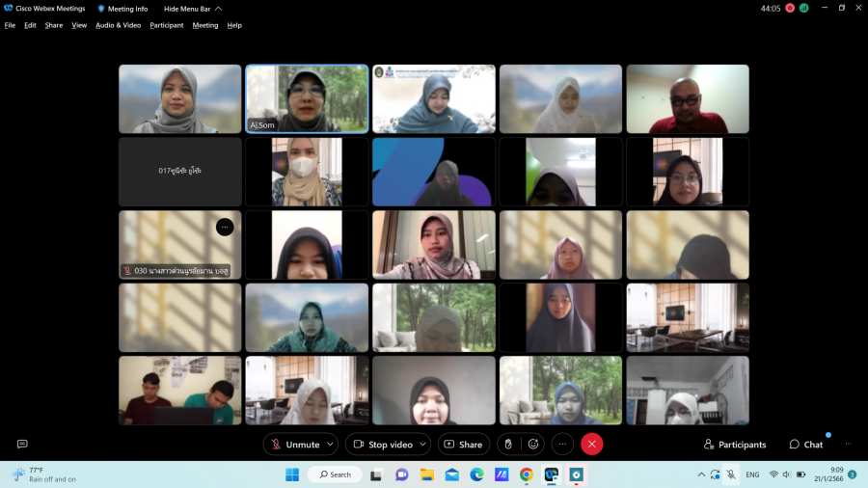Viewport: 868px width, 488px height.
Task: Stop video camera
Action: coord(382,445)
